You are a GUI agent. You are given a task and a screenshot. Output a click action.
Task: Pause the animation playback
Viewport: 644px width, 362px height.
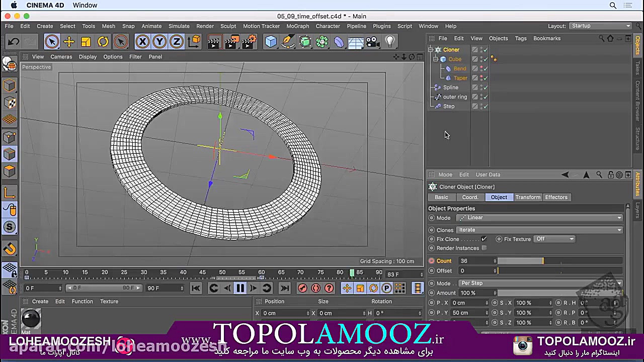[240, 288]
